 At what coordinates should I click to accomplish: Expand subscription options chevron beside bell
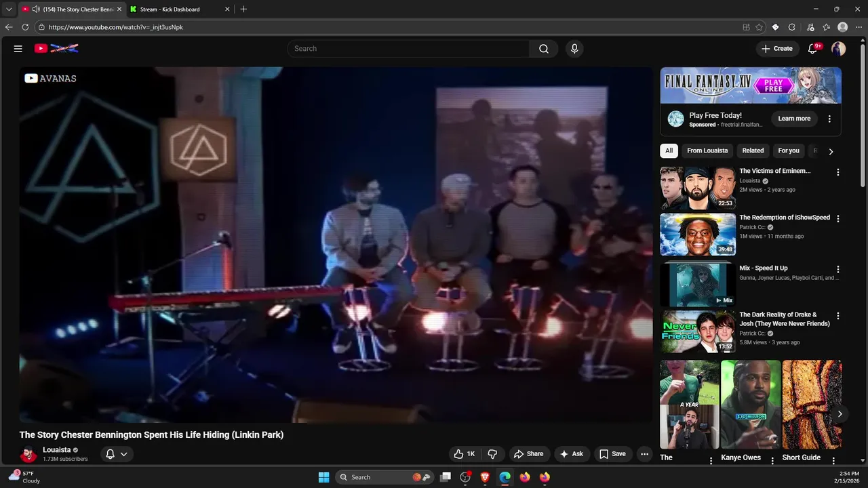click(123, 454)
